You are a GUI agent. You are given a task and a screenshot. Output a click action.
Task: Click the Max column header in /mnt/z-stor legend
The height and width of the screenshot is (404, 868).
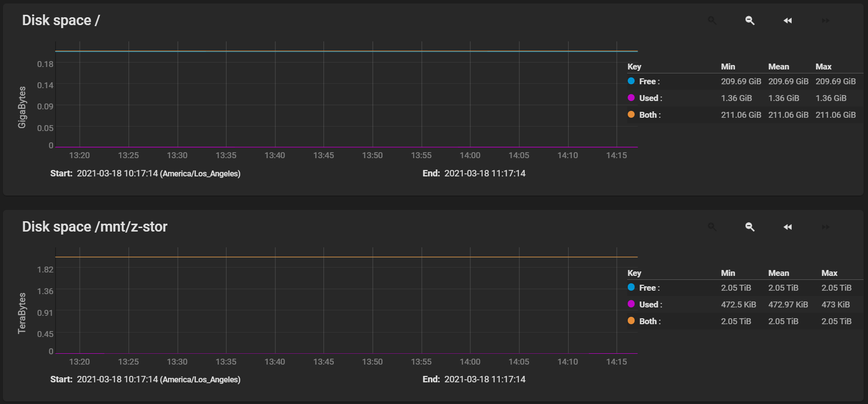point(829,273)
